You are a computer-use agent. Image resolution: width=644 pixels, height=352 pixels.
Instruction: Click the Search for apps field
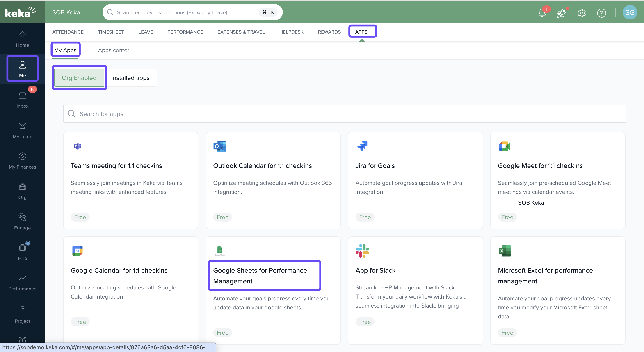[x=344, y=114]
